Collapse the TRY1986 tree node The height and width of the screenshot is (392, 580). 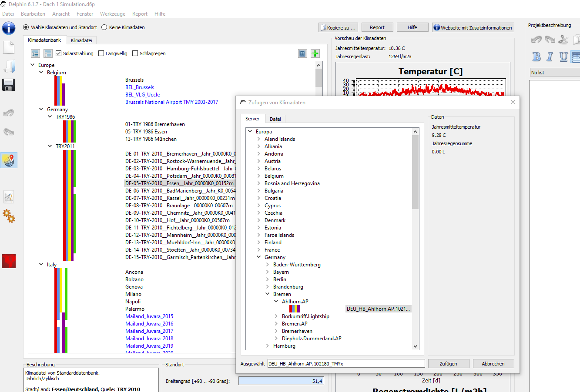pyautogui.click(x=50, y=117)
